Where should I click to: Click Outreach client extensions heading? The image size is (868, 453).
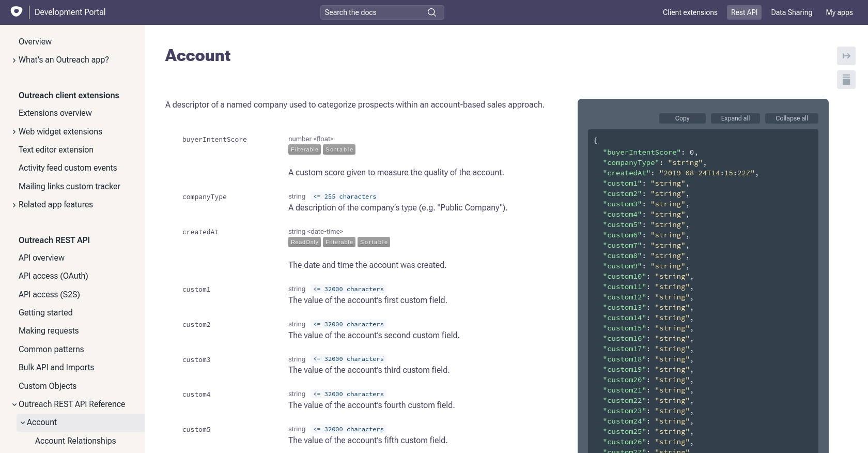click(x=69, y=95)
